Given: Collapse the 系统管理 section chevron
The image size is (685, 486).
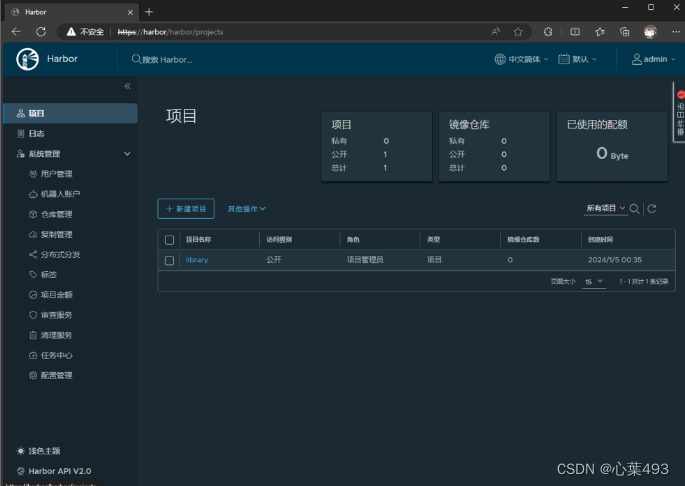Looking at the screenshot, I should click(x=127, y=154).
